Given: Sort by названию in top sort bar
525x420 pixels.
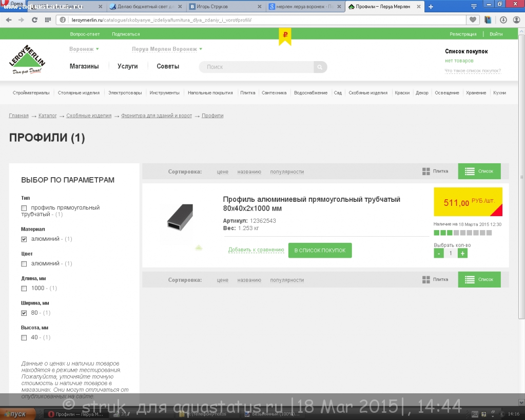Looking at the screenshot, I should (249, 172).
